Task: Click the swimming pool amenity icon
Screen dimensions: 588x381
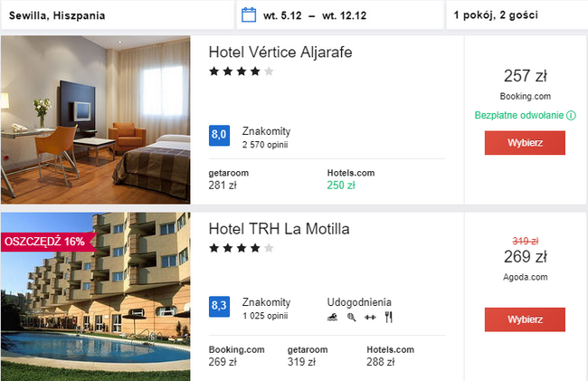Action: tap(332, 318)
